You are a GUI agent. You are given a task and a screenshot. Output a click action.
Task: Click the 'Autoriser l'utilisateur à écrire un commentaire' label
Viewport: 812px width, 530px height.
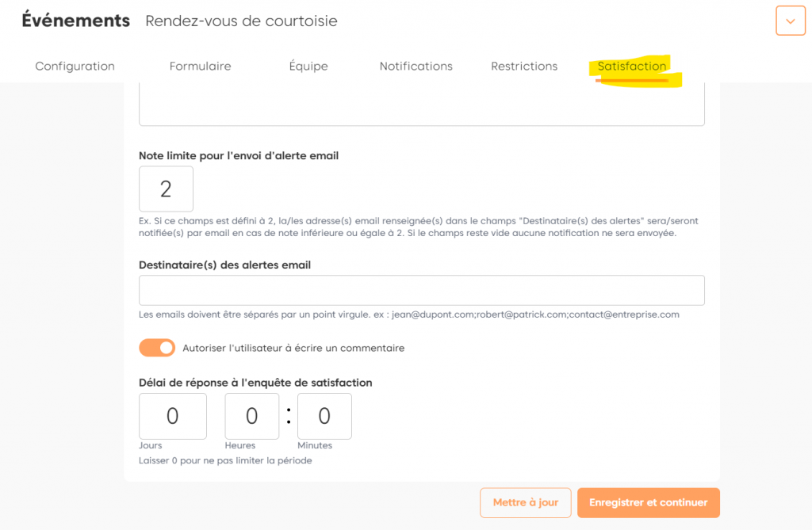(293, 348)
